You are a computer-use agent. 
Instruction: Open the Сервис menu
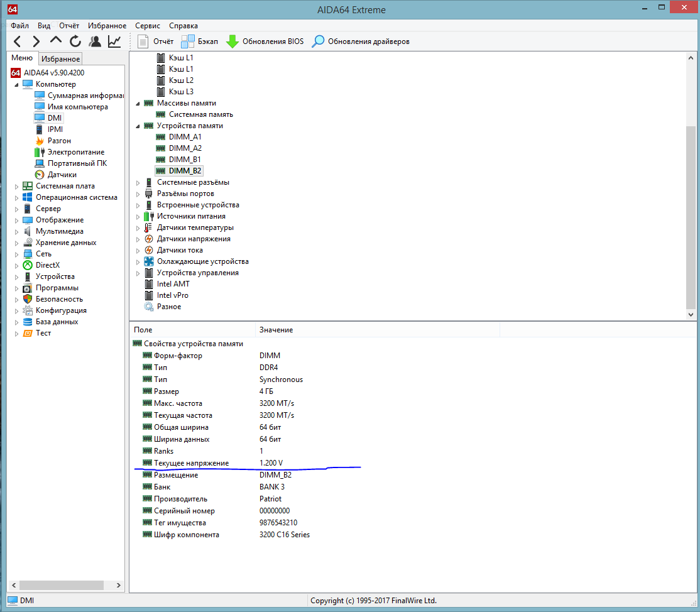148,26
